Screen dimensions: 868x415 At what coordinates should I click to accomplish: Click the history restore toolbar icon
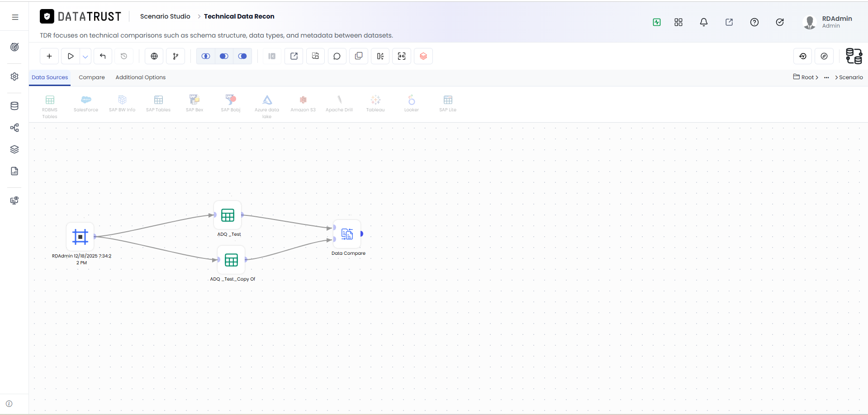[x=124, y=56]
